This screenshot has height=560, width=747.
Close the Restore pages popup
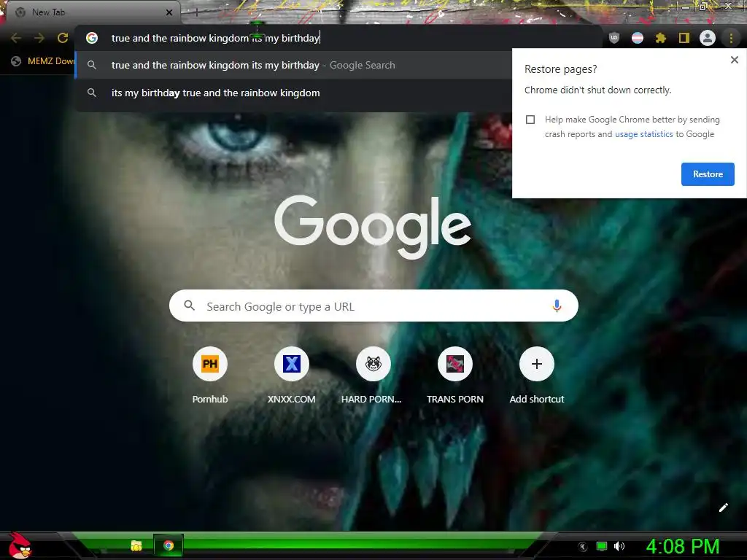[735, 60]
